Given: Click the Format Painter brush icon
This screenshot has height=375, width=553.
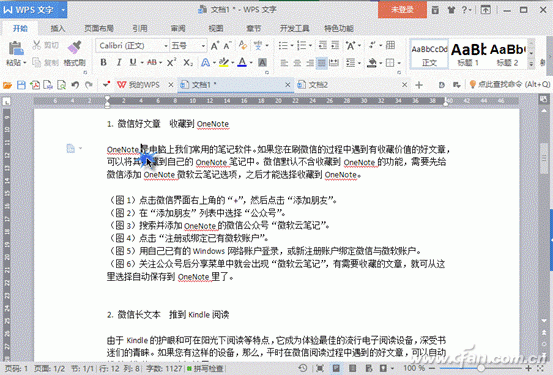Looking at the screenshot, I should tap(74, 47).
